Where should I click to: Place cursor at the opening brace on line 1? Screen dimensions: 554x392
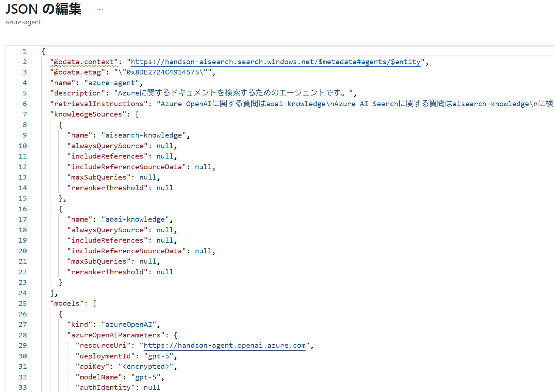[x=44, y=51]
